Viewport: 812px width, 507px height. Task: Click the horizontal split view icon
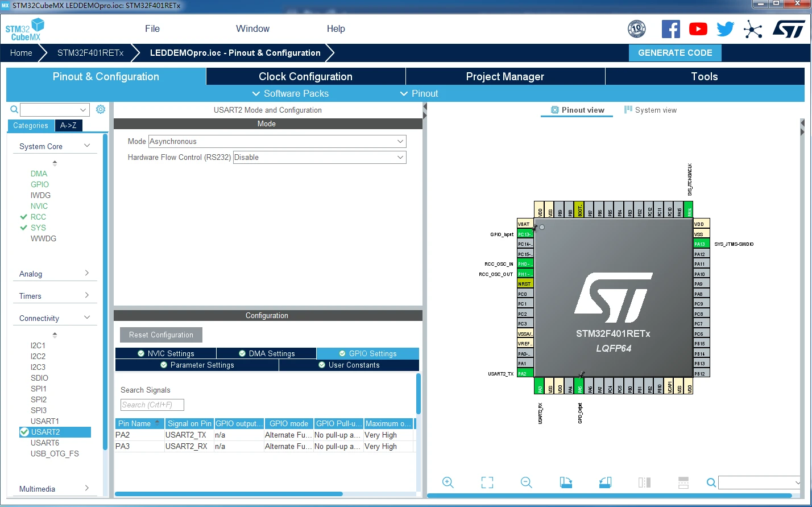pos(683,483)
